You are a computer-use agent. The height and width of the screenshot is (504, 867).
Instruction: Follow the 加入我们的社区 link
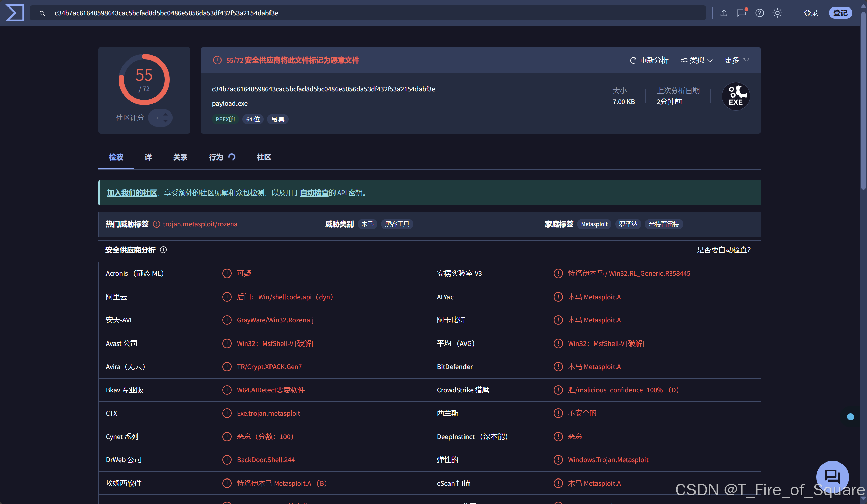point(132,193)
